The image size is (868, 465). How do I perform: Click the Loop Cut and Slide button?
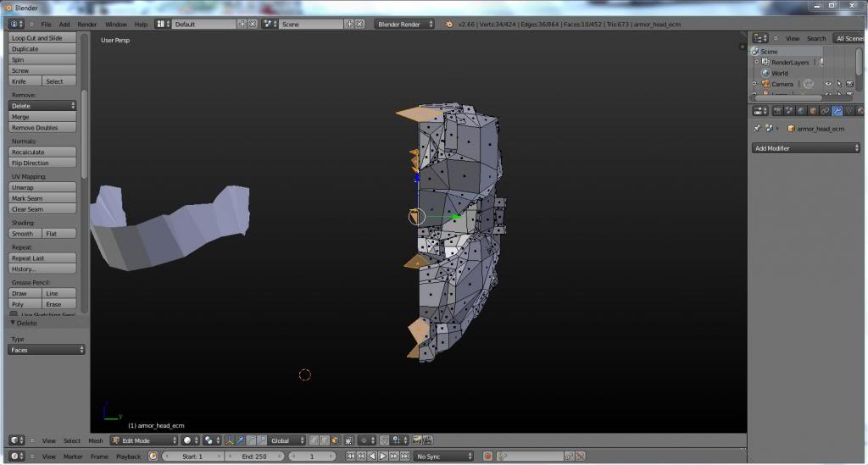42,38
